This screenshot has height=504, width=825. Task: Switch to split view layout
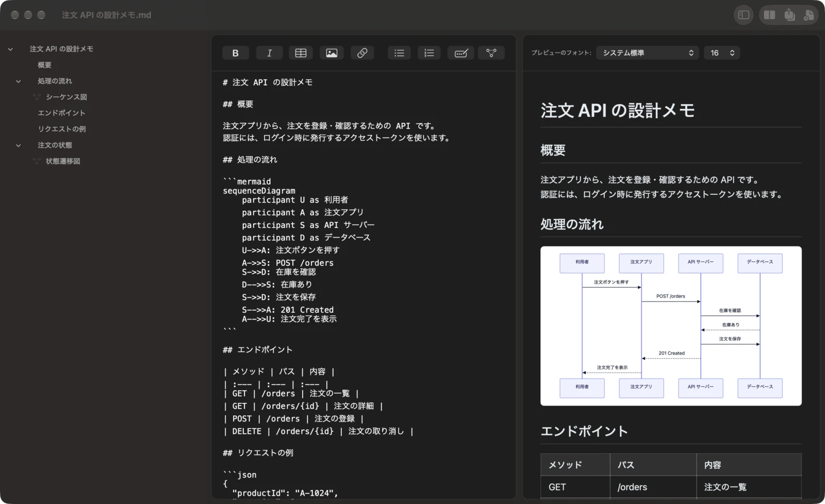pyautogui.click(x=769, y=15)
